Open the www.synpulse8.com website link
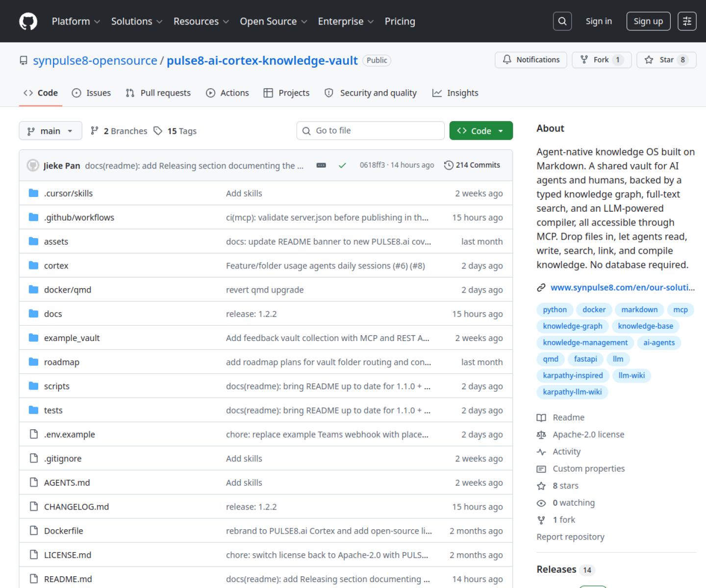Viewport: 706px width, 588px height. pos(623,288)
